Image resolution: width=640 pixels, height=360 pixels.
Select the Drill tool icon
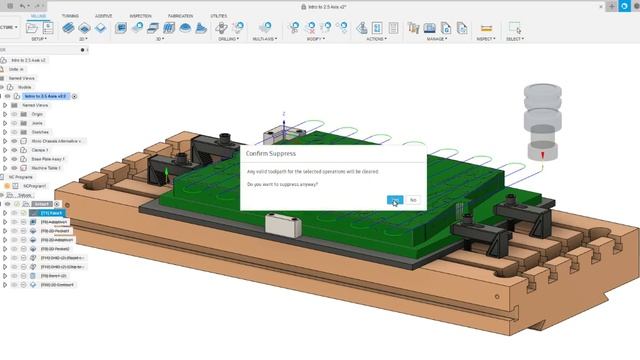coord(221,28)
